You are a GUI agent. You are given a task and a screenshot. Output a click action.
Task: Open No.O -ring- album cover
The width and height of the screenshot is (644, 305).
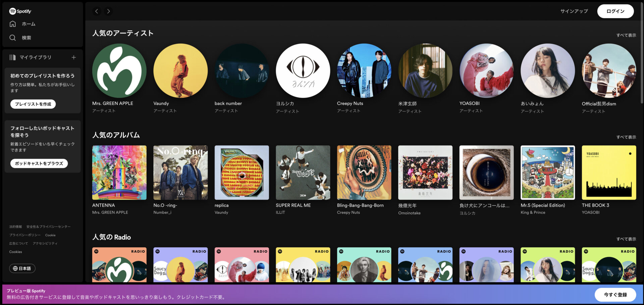click(180, 173)
